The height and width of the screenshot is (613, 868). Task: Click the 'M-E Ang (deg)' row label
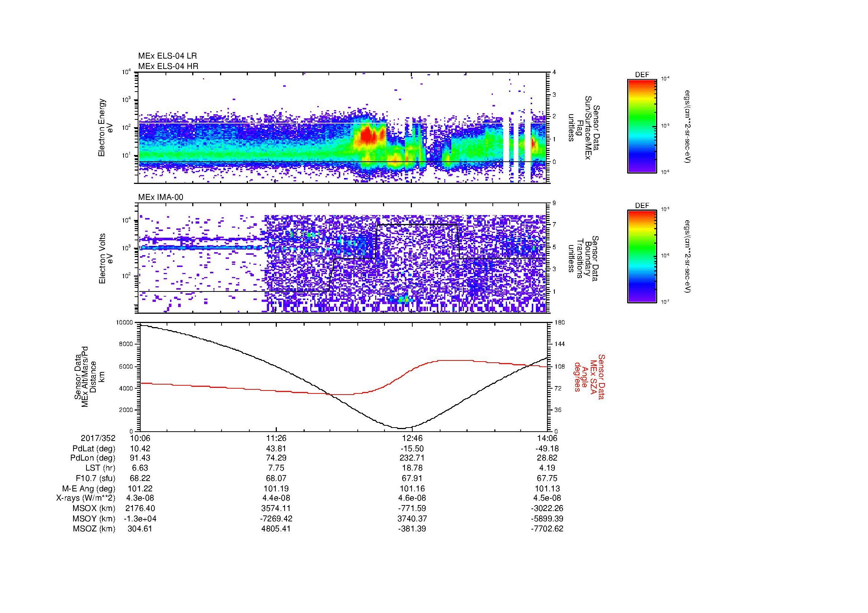coord(89,488)
